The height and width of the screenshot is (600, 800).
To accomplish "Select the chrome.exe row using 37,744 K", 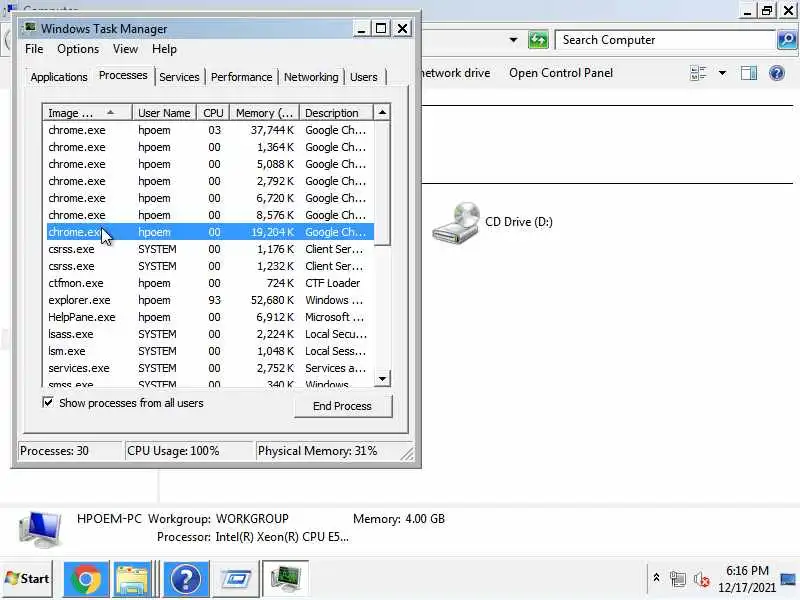I will pos(210,130).
